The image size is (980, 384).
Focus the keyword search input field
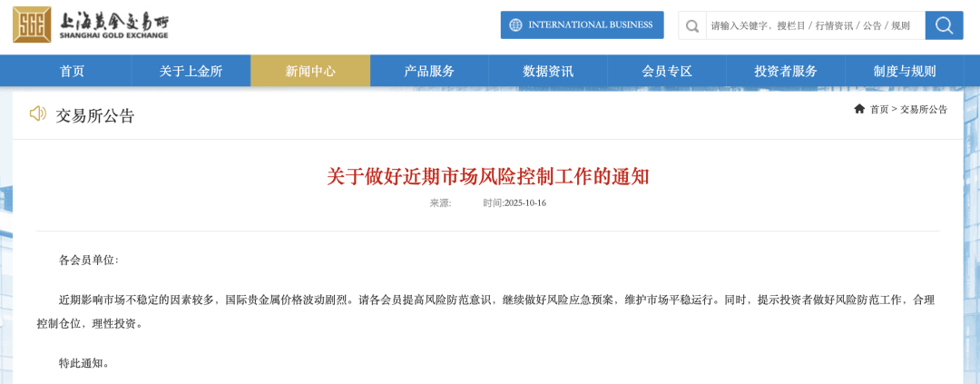tap(812, 25)
